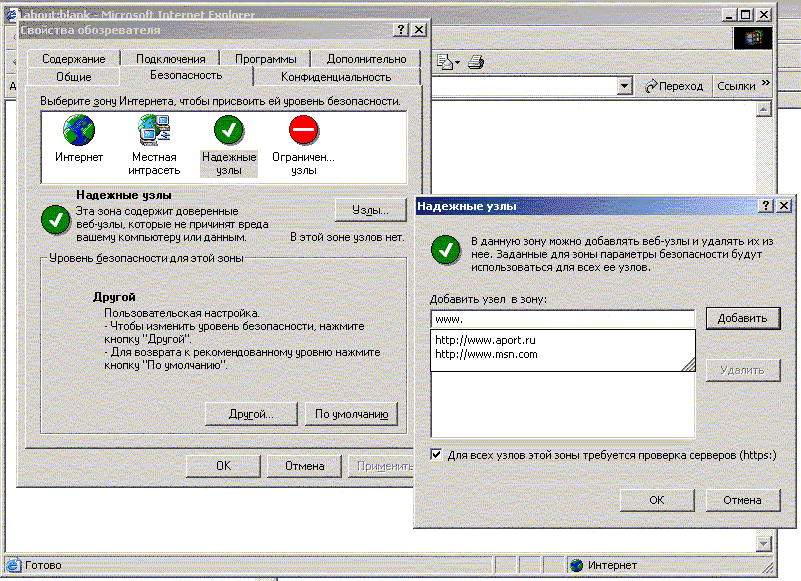
Task: Select http://www.aport.ru in suggestion list
Action: 485,340
